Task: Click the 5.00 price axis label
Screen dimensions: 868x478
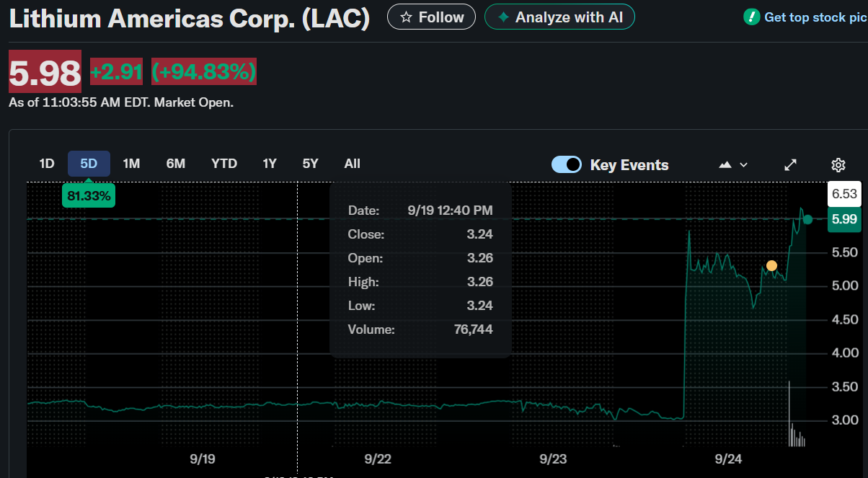Action: point(844,286)
